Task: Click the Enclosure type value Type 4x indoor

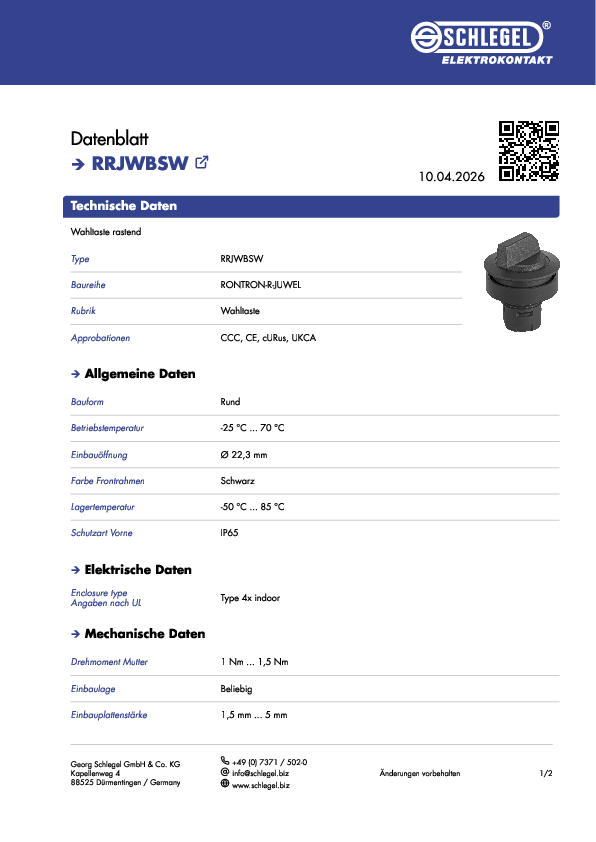Action: 250,598
